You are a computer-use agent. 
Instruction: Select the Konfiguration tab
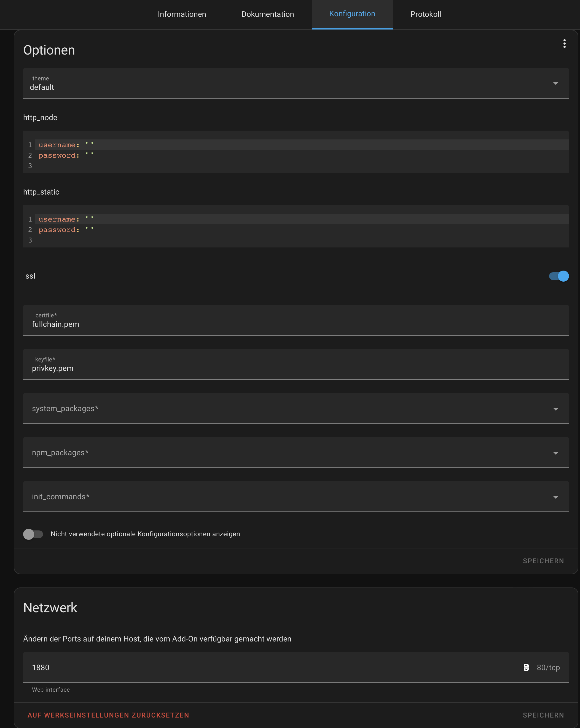coord(352,14)
